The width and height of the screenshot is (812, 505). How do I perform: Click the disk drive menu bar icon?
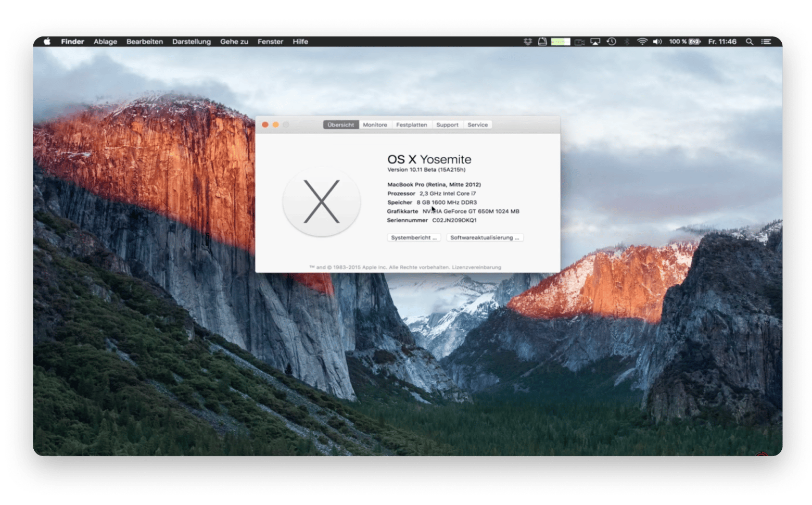(x=542, y=42)
